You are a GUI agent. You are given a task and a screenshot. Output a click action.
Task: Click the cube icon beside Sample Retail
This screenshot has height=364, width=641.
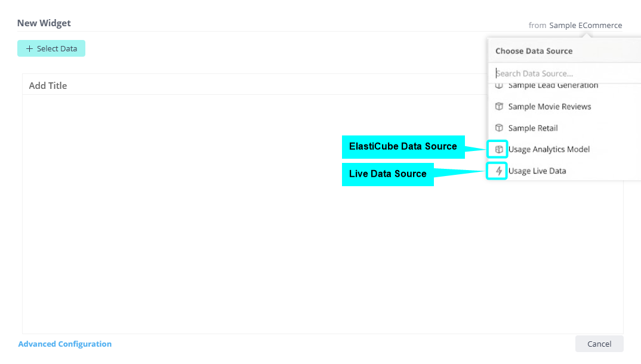click(x=500, y=128)
